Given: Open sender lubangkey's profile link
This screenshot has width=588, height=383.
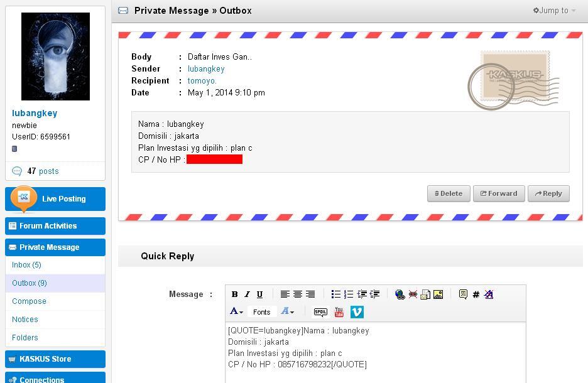Looking at the screenshot, I should [206, 69].
